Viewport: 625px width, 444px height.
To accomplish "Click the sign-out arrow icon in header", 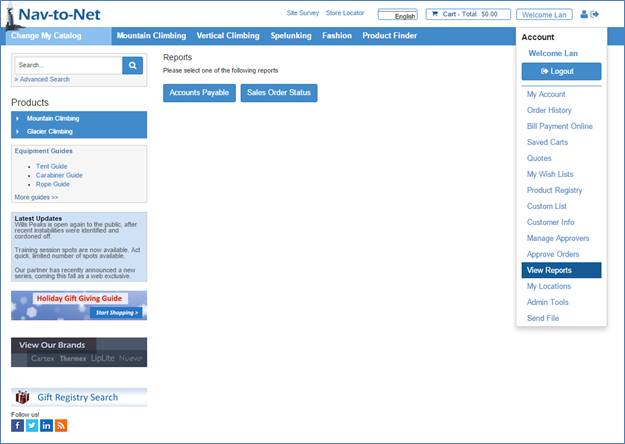I will 595,14.
